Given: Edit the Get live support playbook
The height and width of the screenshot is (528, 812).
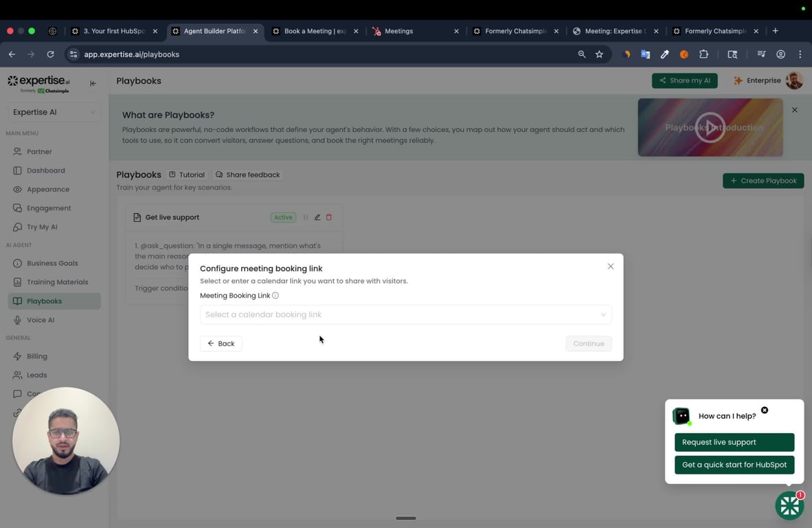Looking at the screenshot, I should [x=317, y=218].
